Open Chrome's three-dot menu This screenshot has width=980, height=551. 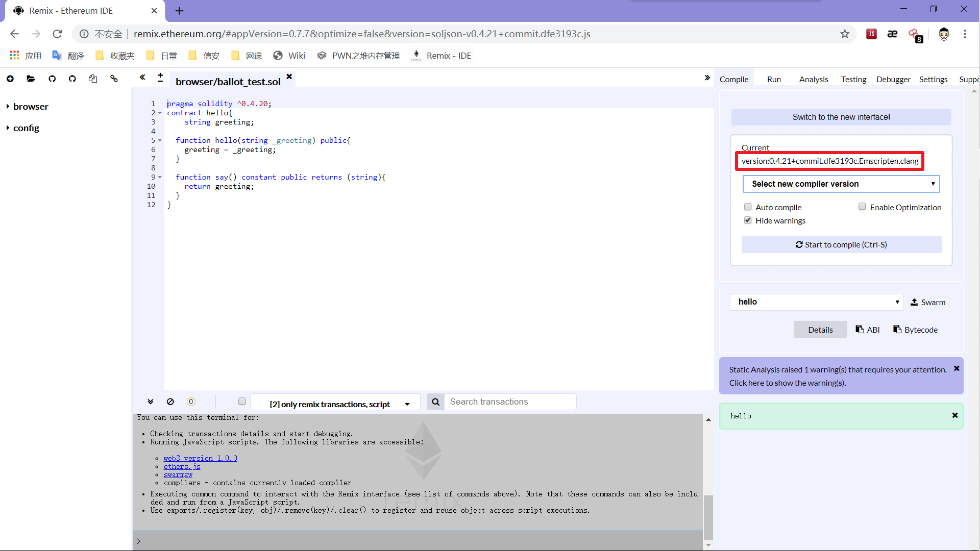click(x=965, y=34)
